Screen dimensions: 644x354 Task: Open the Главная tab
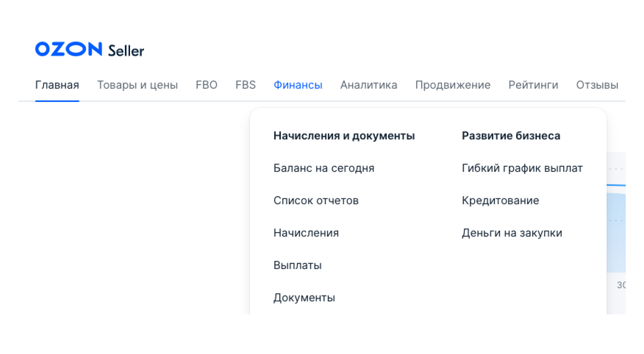coord(57,85)
